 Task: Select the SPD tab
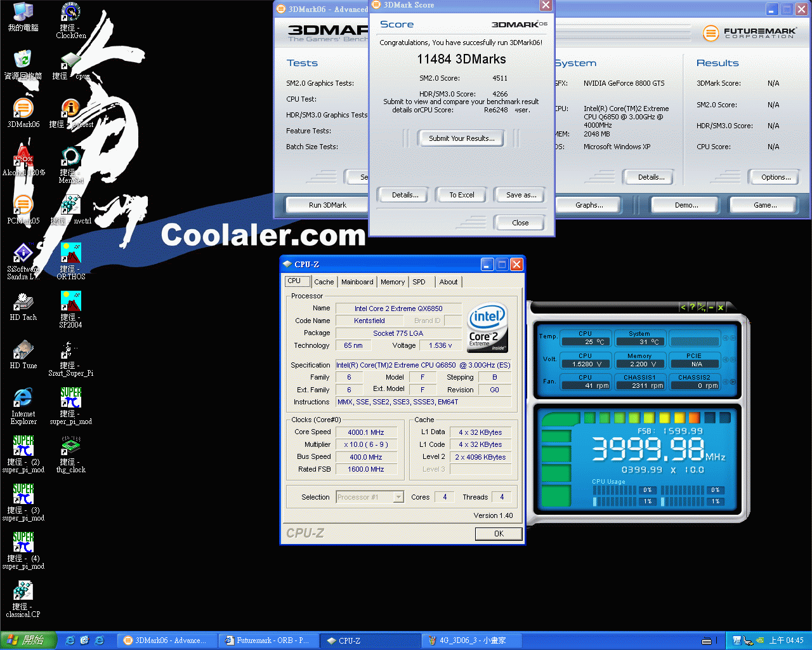[x=419, y=282]
